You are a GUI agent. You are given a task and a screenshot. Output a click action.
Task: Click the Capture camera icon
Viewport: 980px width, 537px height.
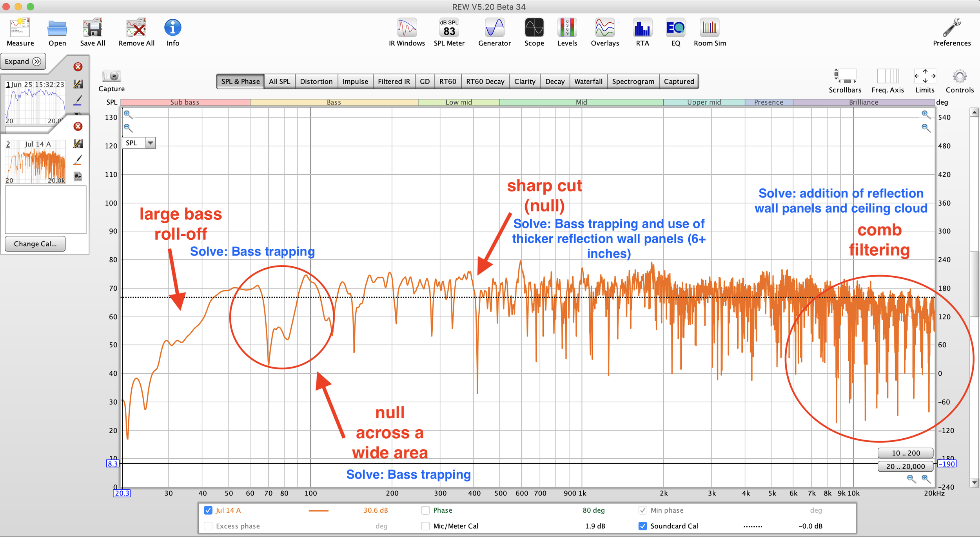point(111,76)
